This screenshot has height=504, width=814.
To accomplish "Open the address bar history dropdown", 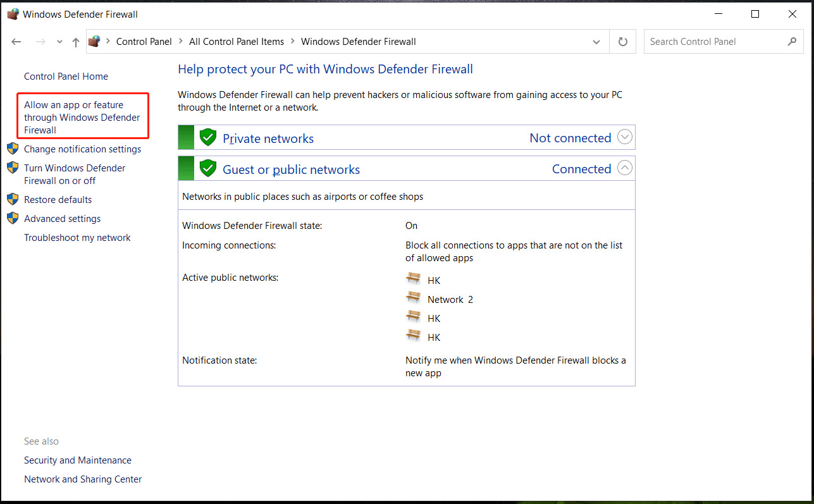I will (x=596, y=42).
